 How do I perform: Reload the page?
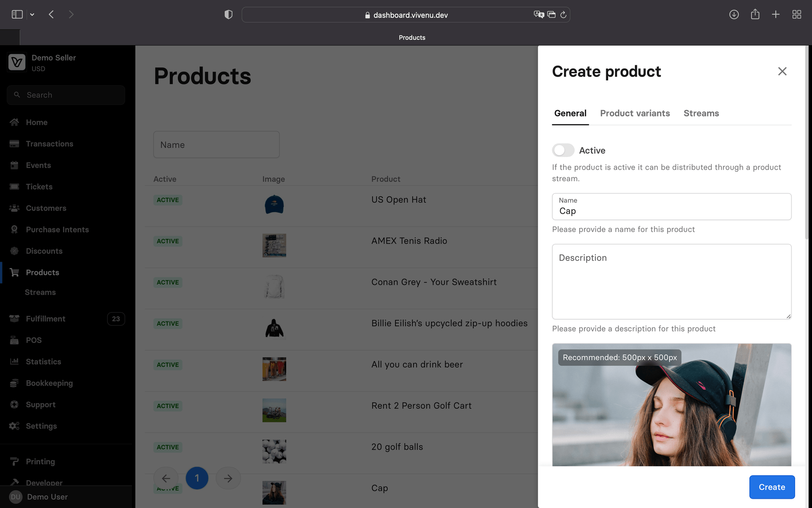563,15
